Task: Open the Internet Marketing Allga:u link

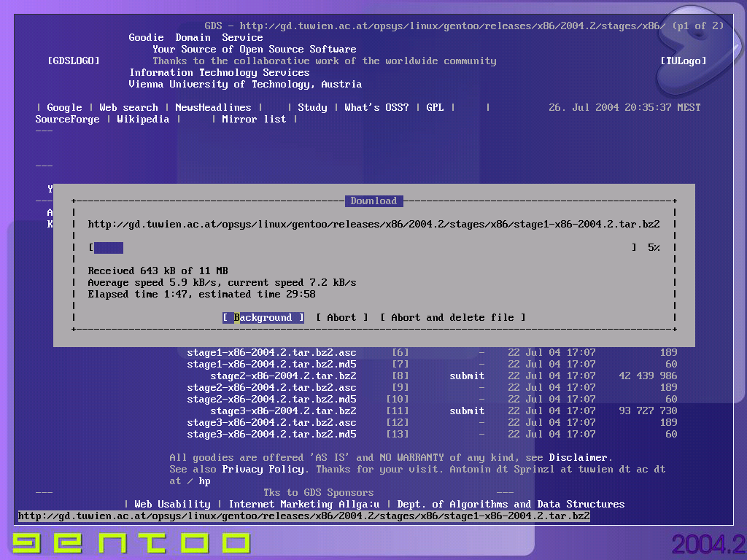Action: pos(304,505)
